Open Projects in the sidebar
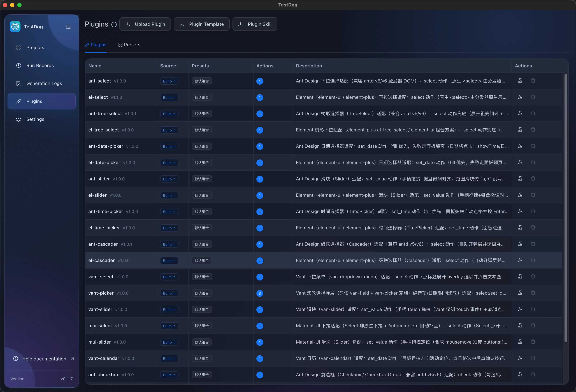 (x=42, y=48)
